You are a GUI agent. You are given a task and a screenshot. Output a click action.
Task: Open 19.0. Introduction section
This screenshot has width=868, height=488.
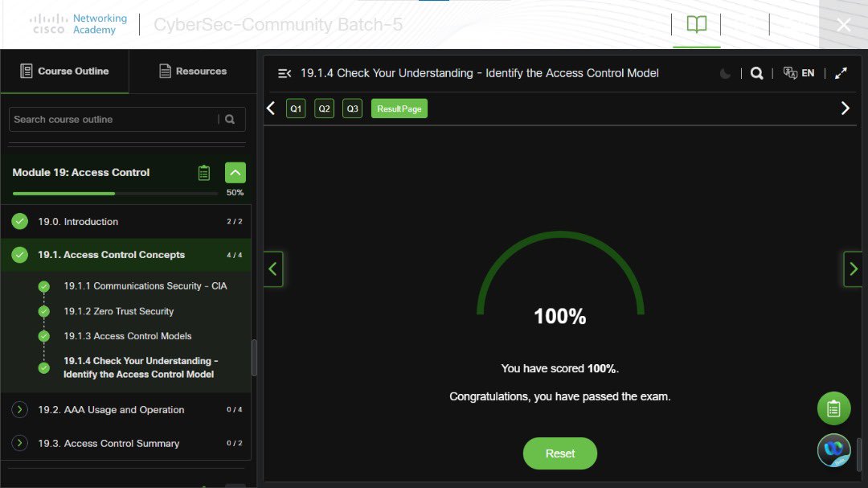pos(126,222)
